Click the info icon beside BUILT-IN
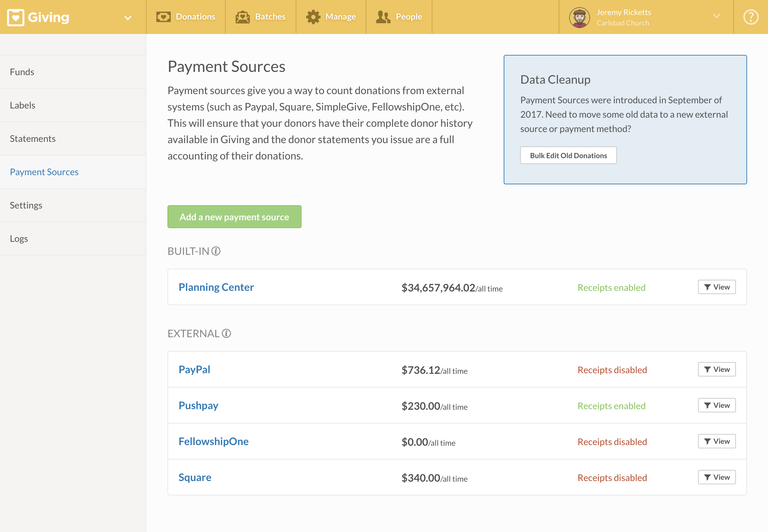 tap(216, 251)
